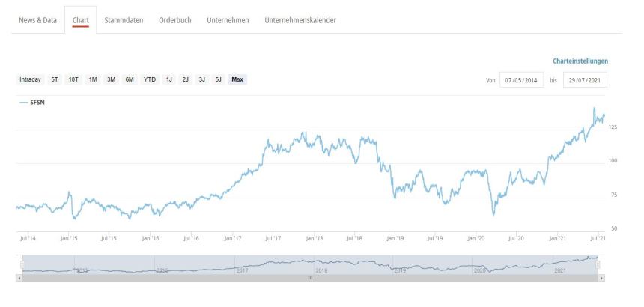
Task: Open the bis end date field
Action: [585, 79]
